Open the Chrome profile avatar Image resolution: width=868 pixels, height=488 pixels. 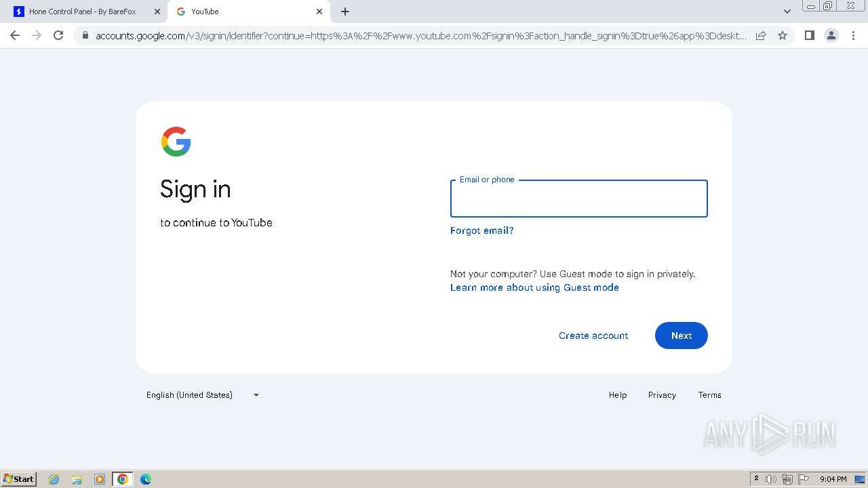[x=831, y=35]
